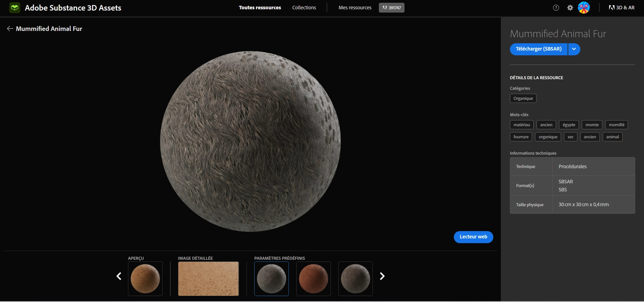Expand the download format dropdown arrow
The width and height of the screenshot is (644, 302).
click(x=574, y=49)
